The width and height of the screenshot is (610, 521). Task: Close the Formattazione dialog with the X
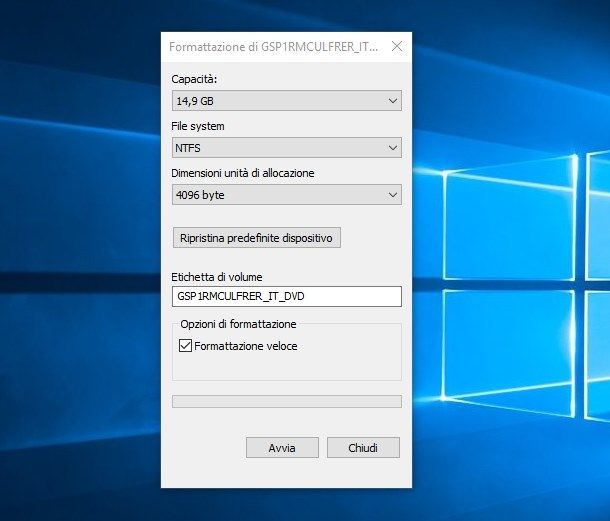[397, 46]
